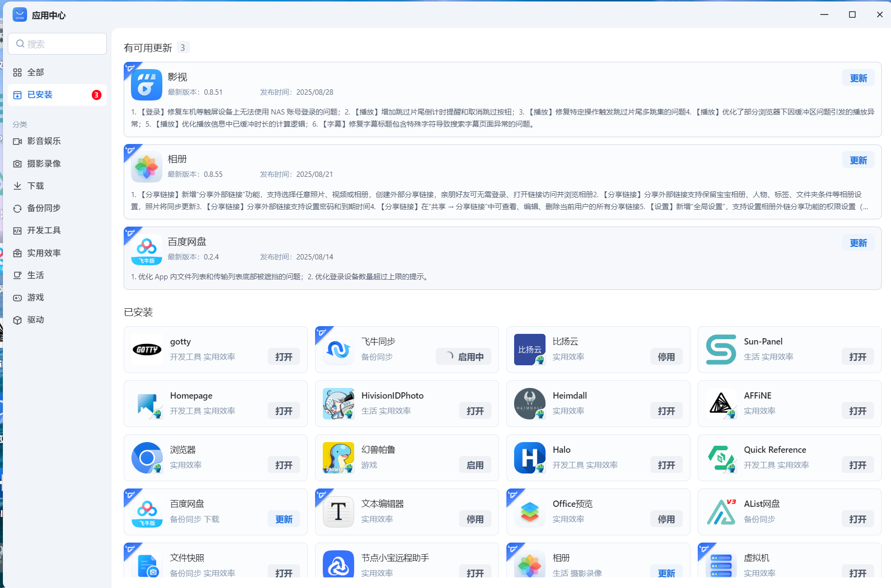Click the AFFiNE app icon
This screenshot has height=588, width=891.
click(x=721, y=403)
